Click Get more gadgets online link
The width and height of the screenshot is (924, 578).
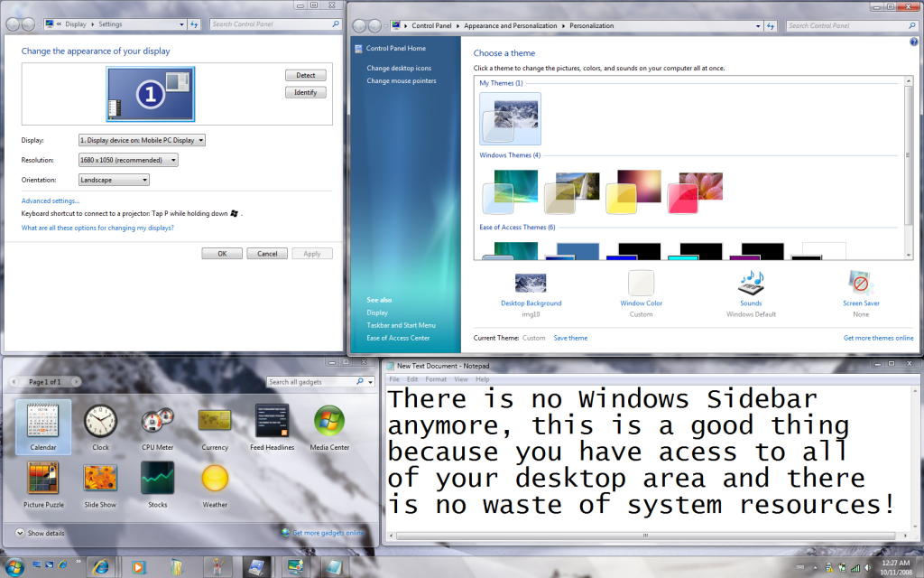[328, 533]
